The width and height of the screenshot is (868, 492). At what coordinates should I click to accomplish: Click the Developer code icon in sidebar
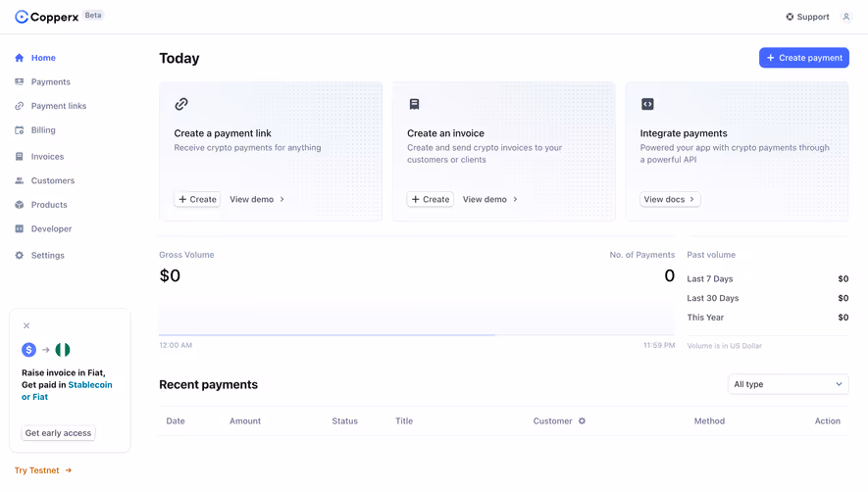[x=20, y=228]
